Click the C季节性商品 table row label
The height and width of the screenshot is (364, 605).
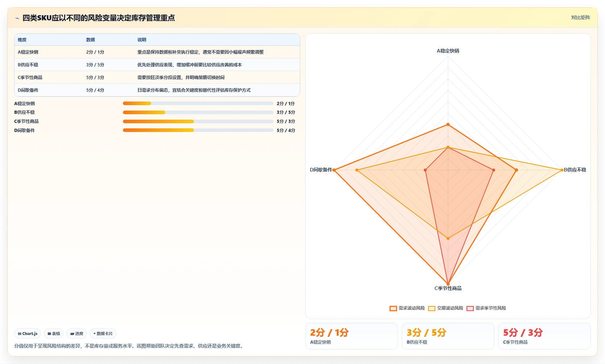[x=30, y=78]
